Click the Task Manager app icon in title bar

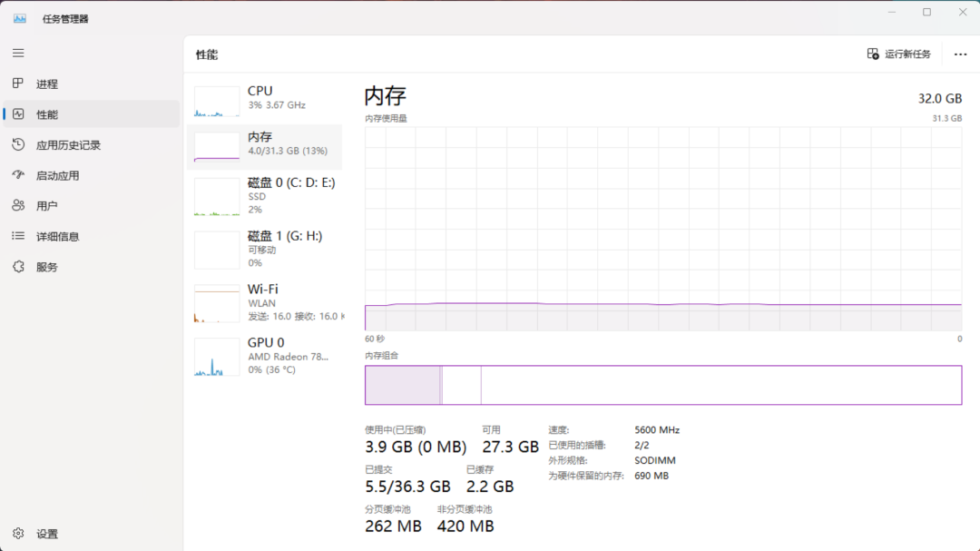(x=20, y=19)
